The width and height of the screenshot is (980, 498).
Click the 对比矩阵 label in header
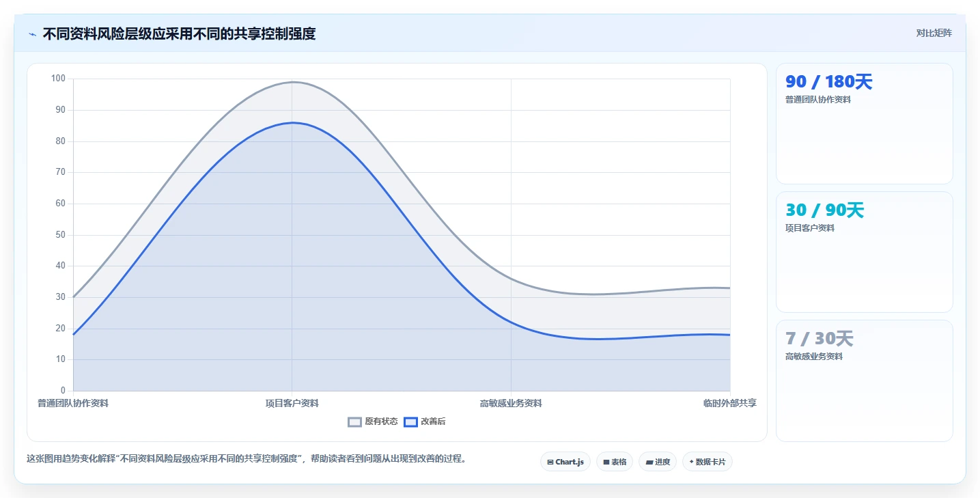tap(934, 33)
